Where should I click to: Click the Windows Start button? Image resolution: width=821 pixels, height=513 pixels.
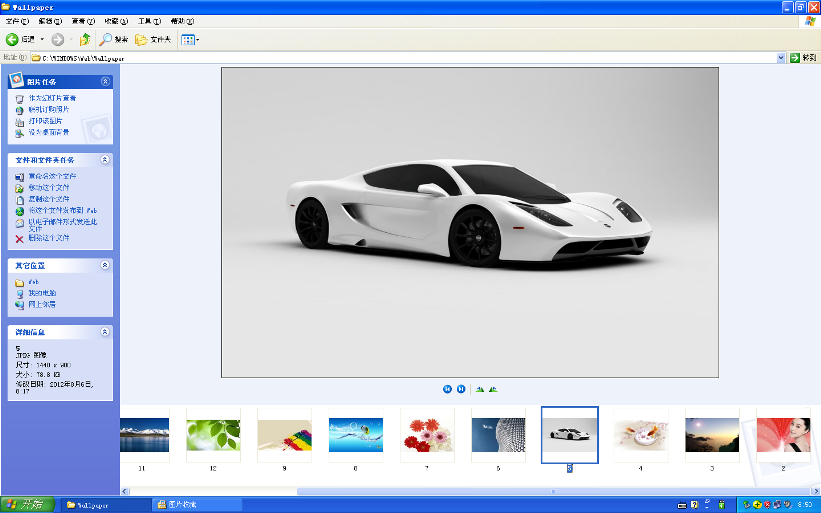click(x=28, y=504)
